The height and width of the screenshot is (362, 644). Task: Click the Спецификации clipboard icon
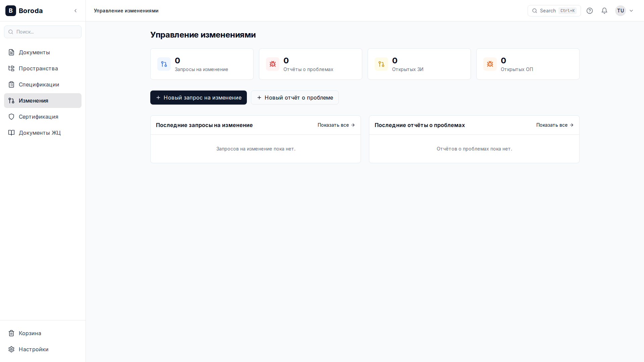(x=12, y=84)
